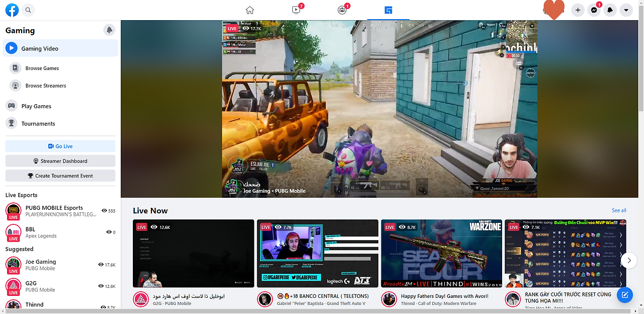Open the Facebook home logo
The height and width of the screenshot is (314, 644).
[12, 10]
